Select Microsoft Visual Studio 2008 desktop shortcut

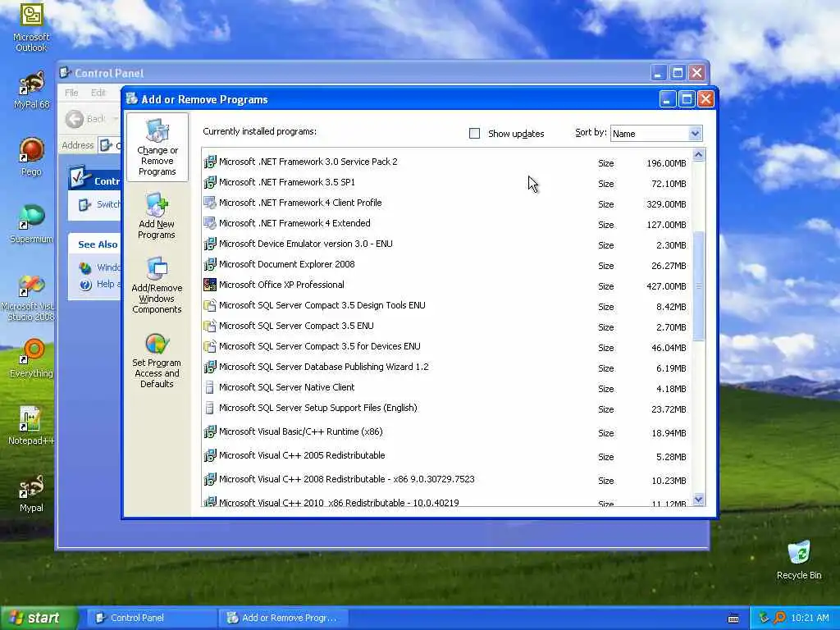[x=31, y=297]
